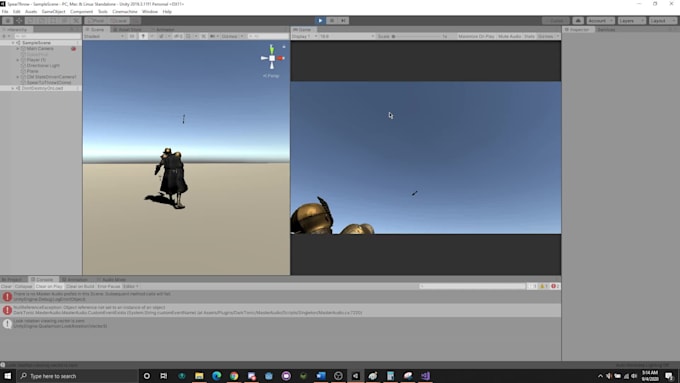This screenshot has width=680, height=383.
Task: Open the Shaded draw mode dropdown
Action: (104, 36)
